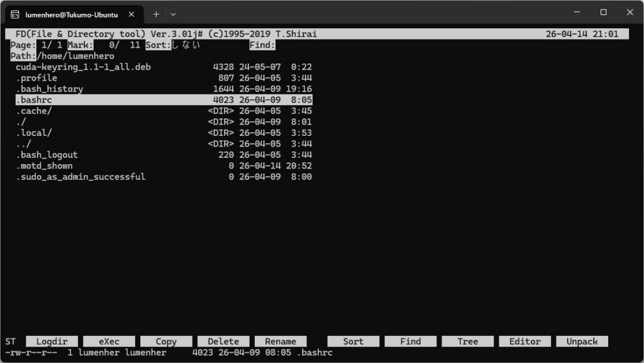The height and width of the screenshot is (363, 644).
Task: Select cuda-keyring_1.1-1_all.deb file
Action: [83, 67]
